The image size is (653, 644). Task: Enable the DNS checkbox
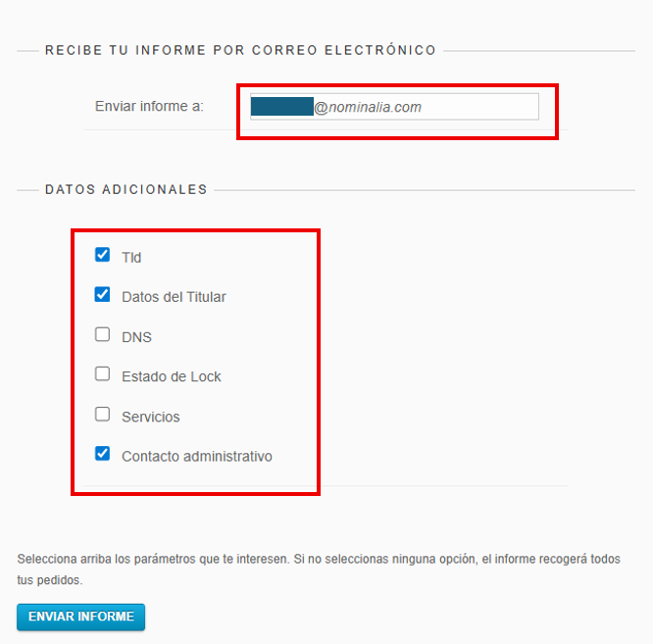[102, 334]
